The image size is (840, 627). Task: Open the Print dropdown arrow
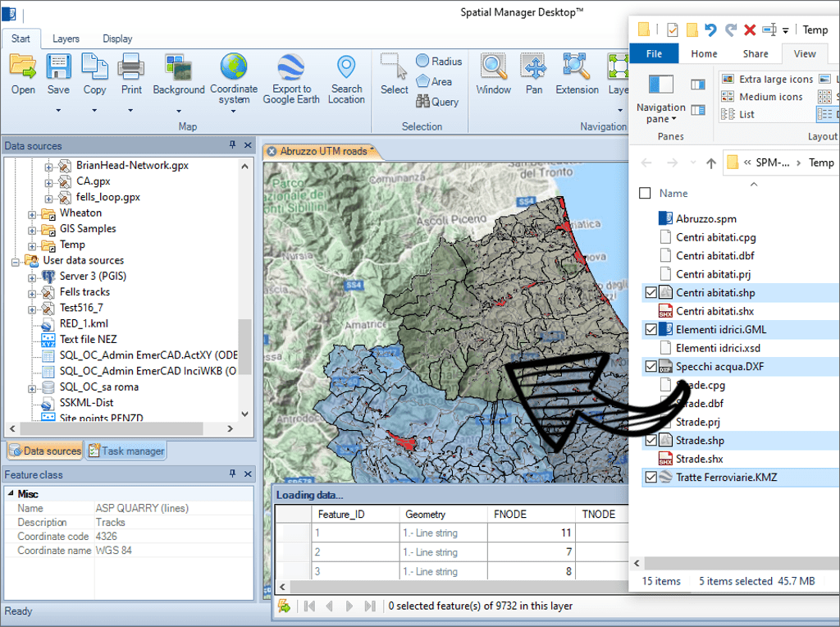pyautogui.click(x=130, y=111)
